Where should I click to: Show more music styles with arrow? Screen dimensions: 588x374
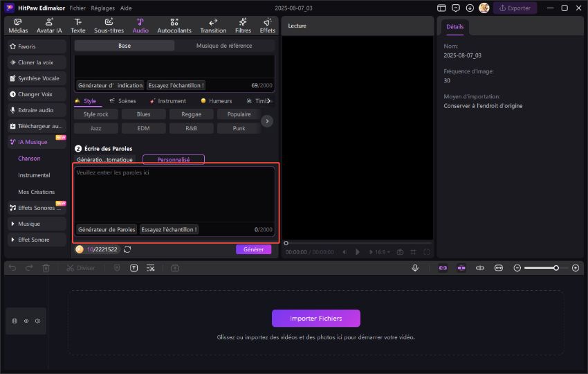coord(267,121)
